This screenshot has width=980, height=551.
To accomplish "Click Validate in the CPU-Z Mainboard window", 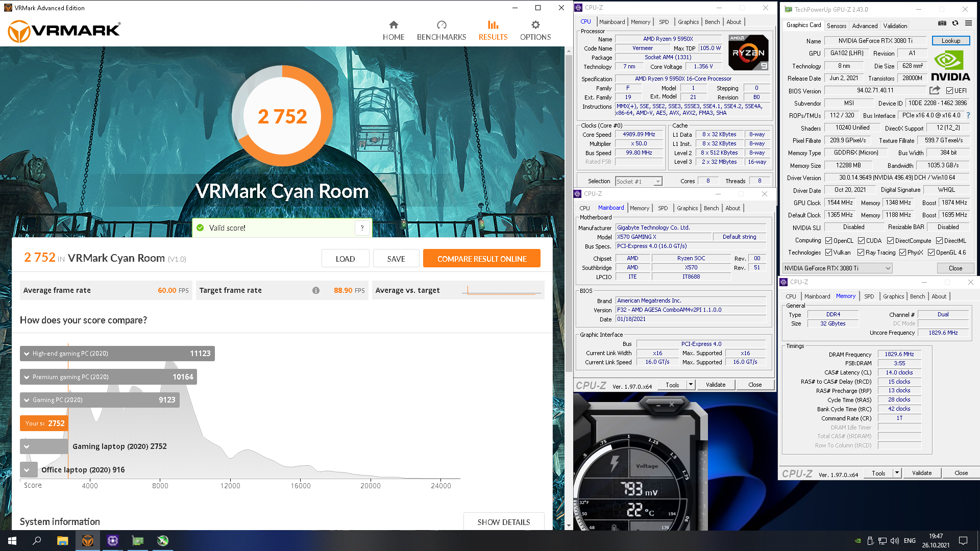I will (715, 385).
